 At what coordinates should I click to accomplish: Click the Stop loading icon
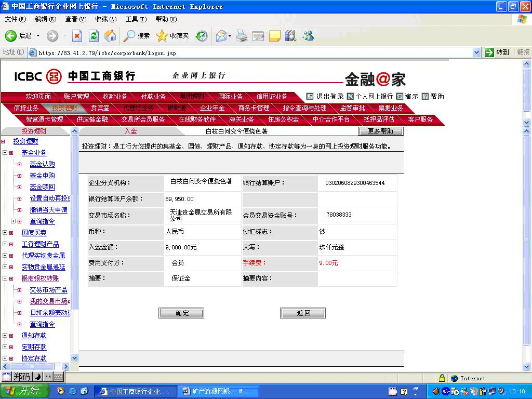tap(77, 36)
